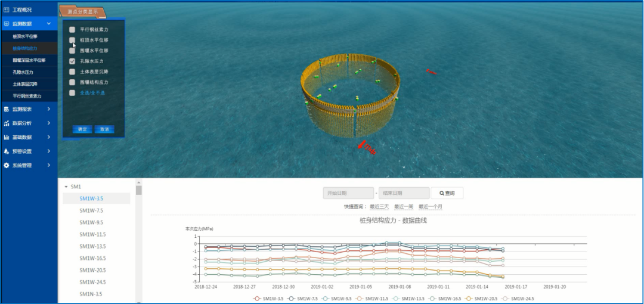Select SM1W-20.5 in the tree
This screenshot has height=304, width=644.
coord(92,270)
